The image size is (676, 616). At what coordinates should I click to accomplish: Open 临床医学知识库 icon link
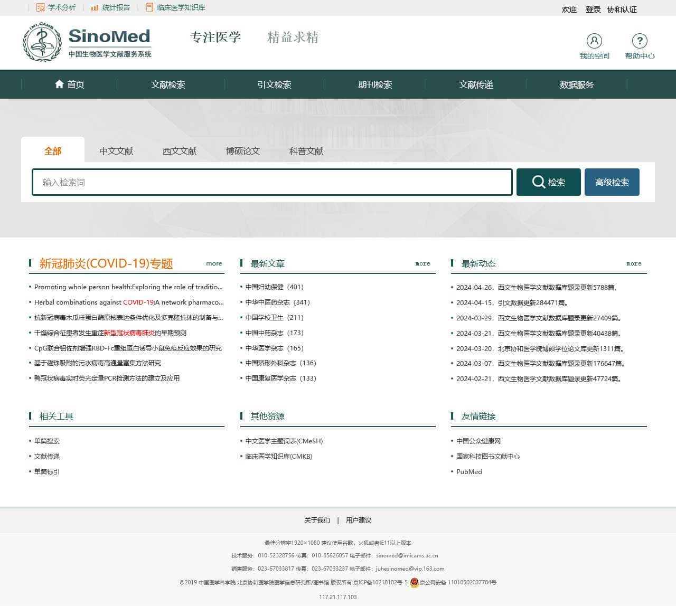coord(149,7)
